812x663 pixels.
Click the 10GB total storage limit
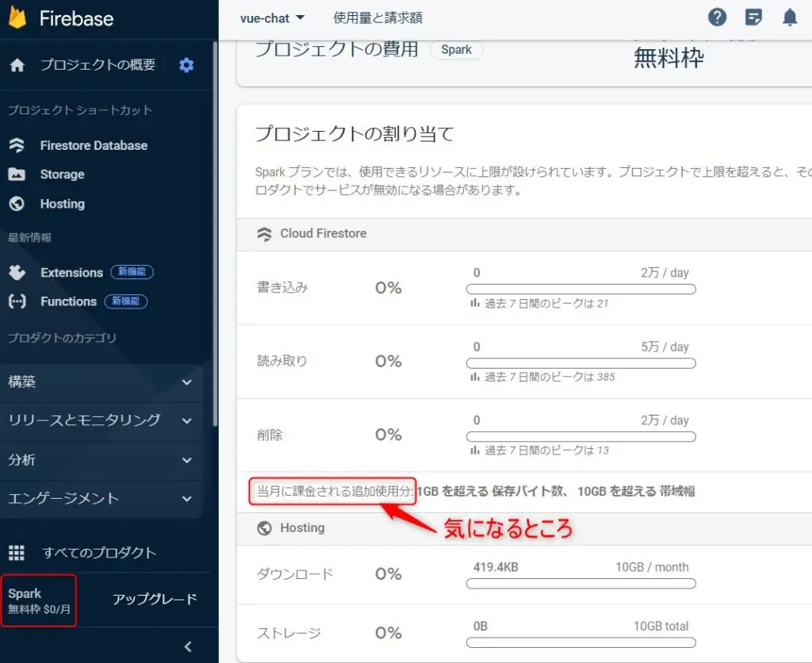pos(661,627)
